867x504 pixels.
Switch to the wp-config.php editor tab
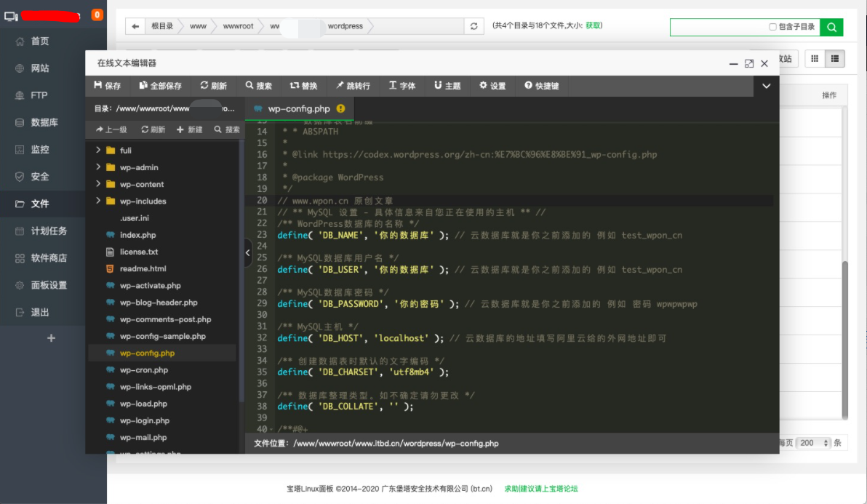299,108
